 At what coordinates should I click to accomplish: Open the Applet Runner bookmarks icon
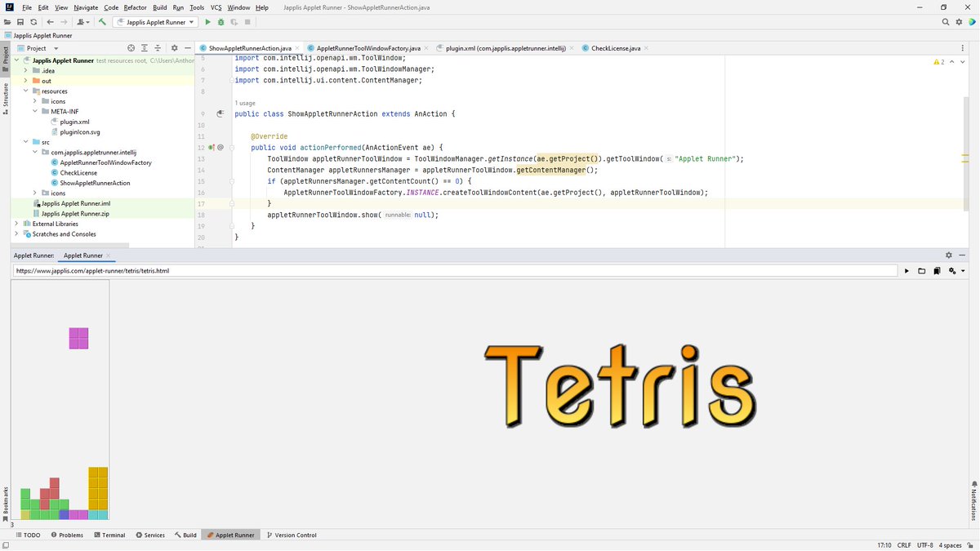tap(937, 270)
